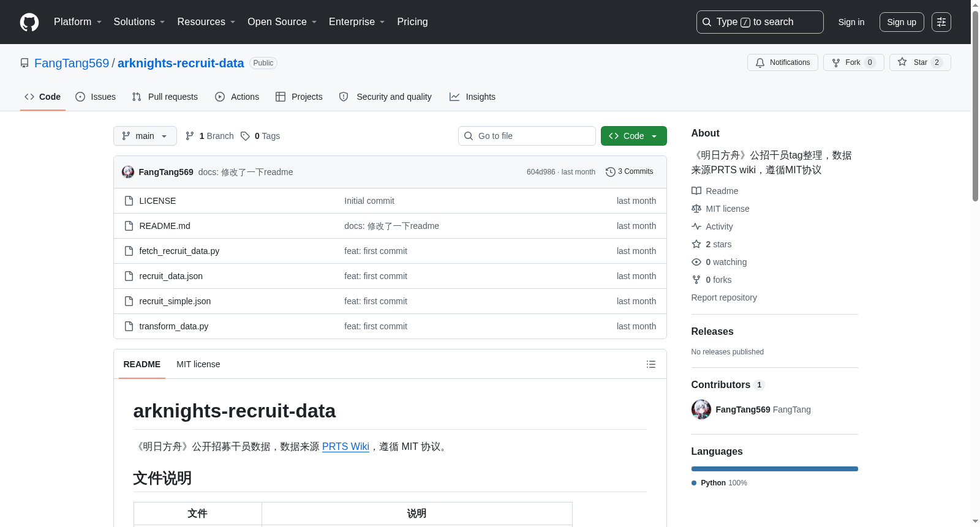Open the Contributors heading link
Image resolution: width=980 pixels, height=527 pixels.
[728, 385]
